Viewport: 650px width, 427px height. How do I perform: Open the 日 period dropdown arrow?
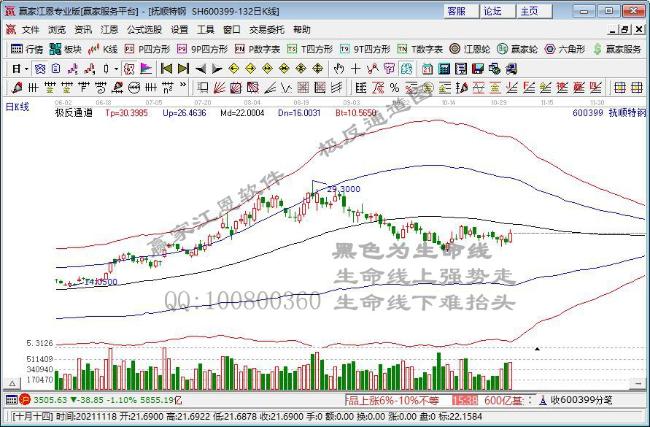(x=27, y=69)
